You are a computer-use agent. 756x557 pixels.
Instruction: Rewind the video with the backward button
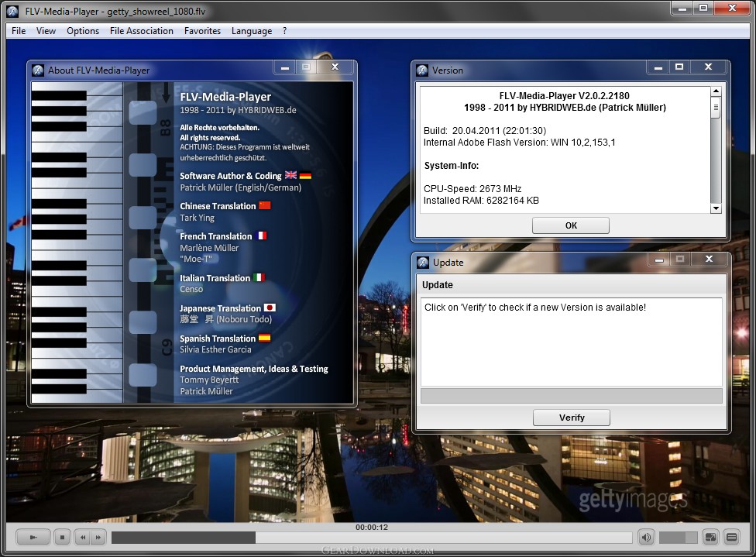(82, 537)
